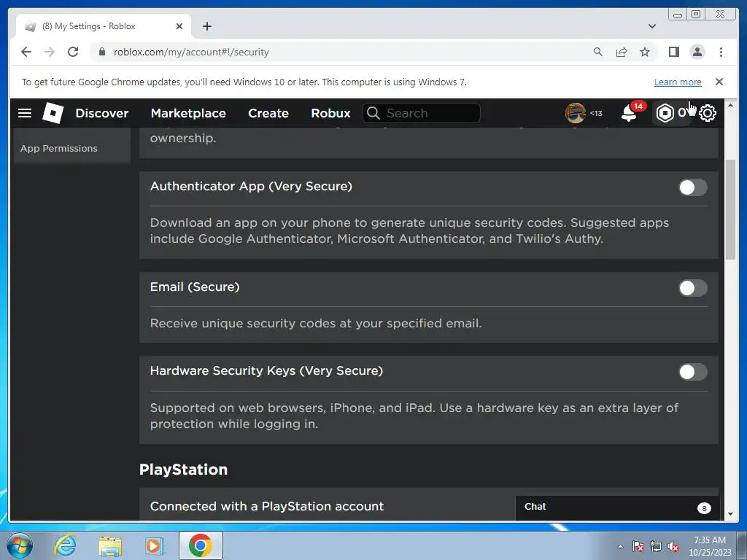Open the Create menu item

[268, 113]
